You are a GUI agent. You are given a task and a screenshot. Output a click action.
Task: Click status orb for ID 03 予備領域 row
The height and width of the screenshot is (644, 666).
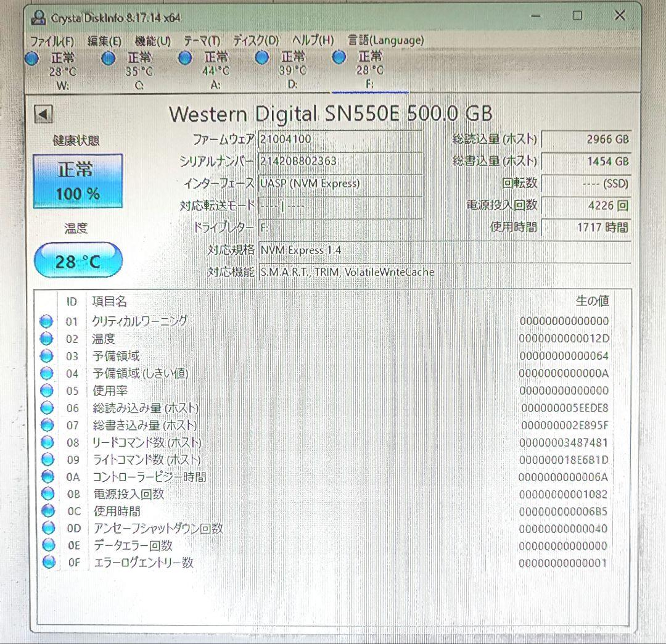46,356
